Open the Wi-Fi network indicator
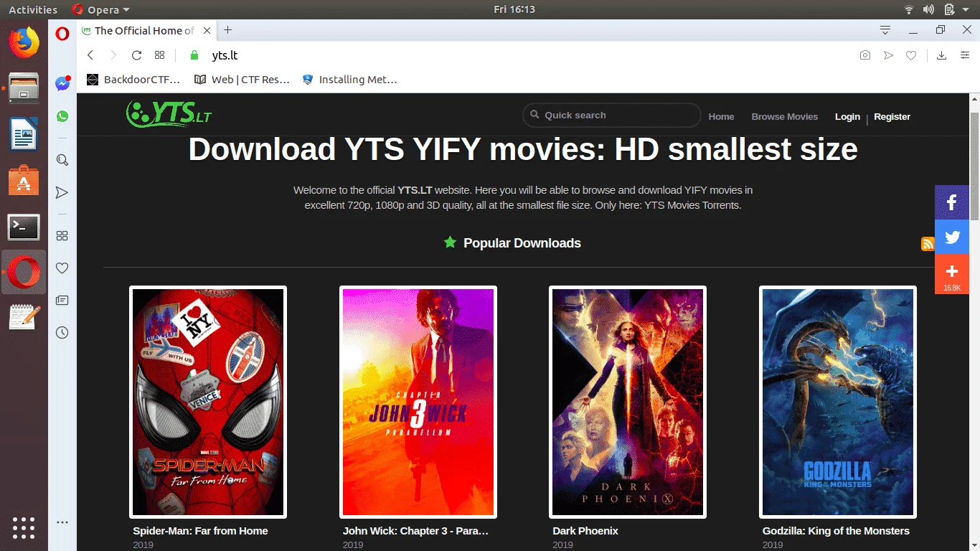Viewport: 980px width, 551px height. [x=909, y=9]
